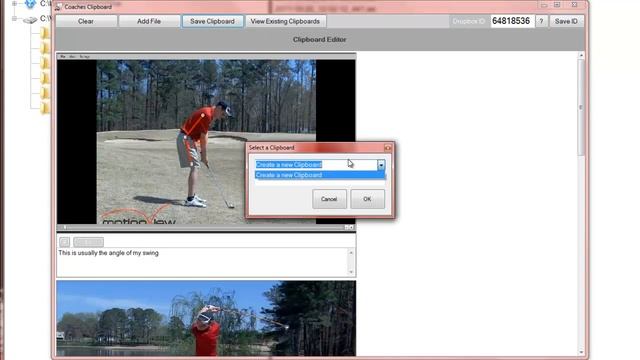Click the small icon button above the comment box
640x360 pixels.
[64, 242]
